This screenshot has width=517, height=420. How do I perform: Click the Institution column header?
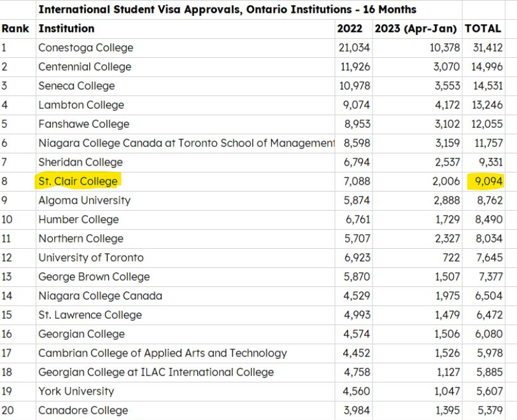click(x=185, y=29)
